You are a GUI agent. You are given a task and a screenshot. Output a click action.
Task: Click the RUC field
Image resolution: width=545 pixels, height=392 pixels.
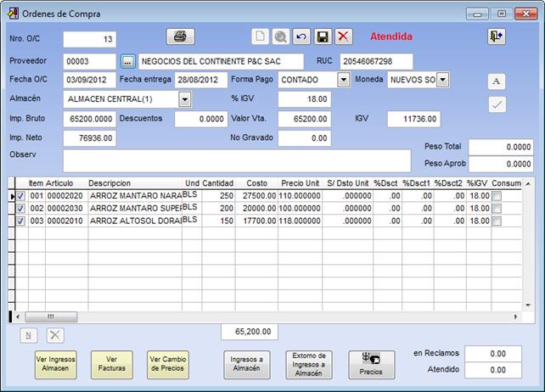pyautogui.click(x=376, y=61)
